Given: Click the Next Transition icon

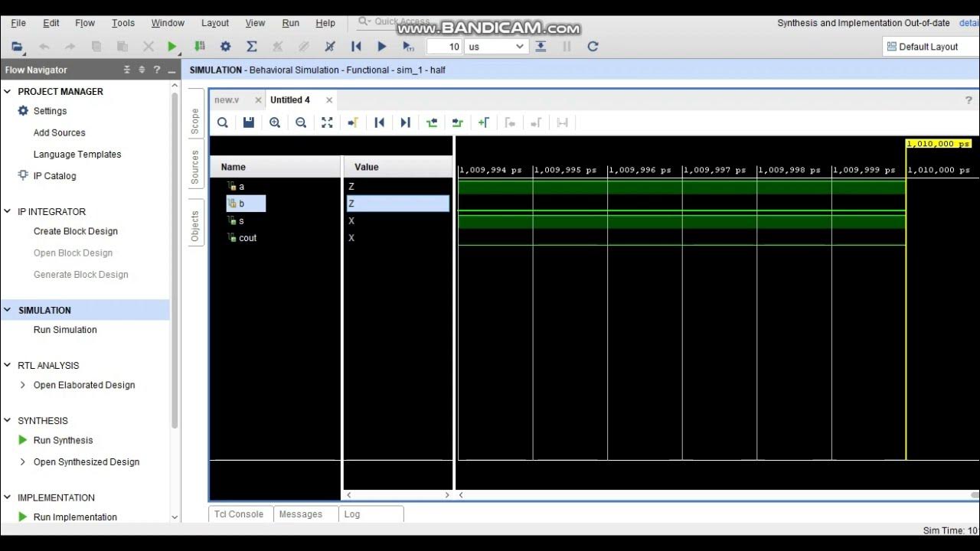Looking at the screenshot, I should (458, 122).
